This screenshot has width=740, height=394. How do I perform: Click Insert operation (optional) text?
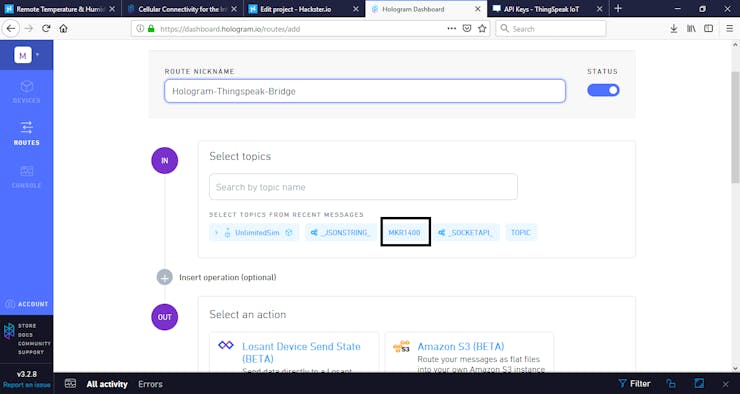pos(227,277)
